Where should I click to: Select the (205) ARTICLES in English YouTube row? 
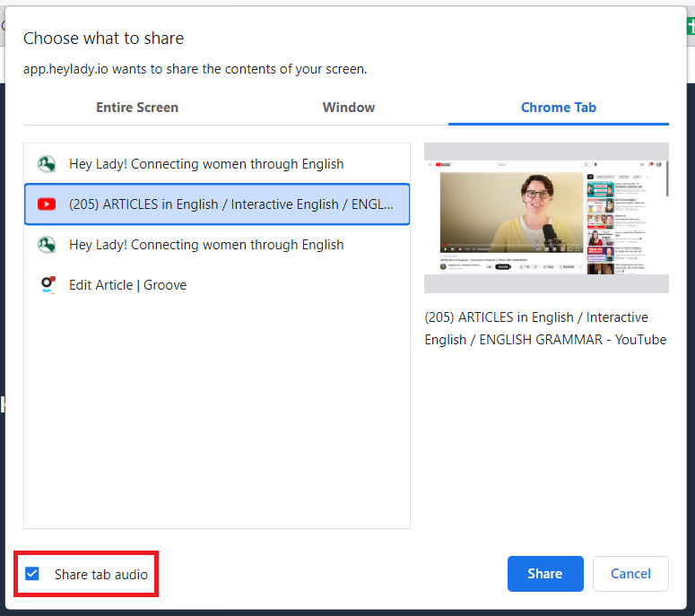tap(217, 204)
